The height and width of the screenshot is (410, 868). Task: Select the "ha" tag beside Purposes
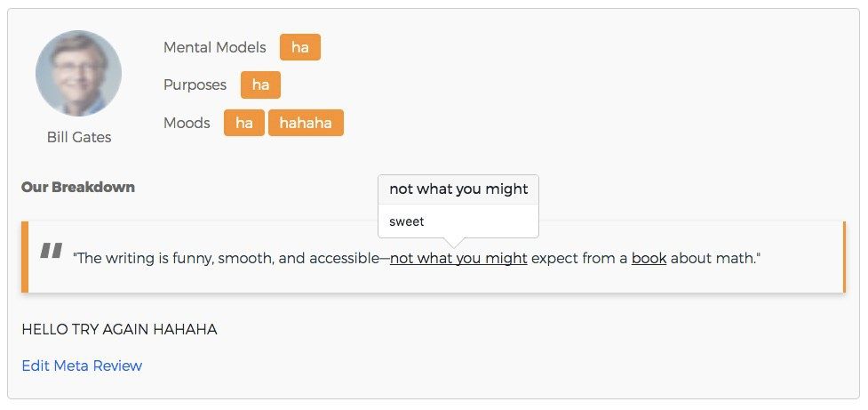260,85
